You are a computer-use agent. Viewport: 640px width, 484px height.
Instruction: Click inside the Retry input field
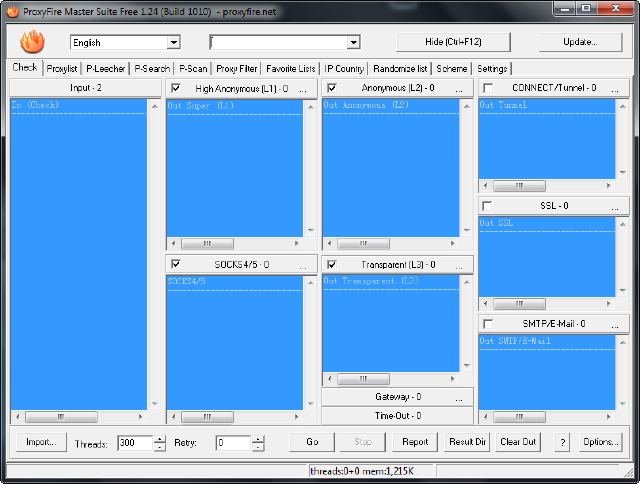(233, 443)
